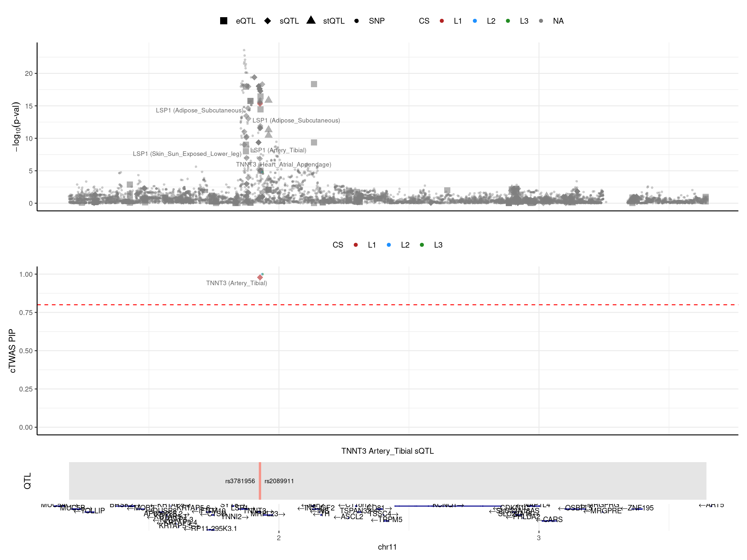The width and height of the screenshot is (747, 560).
Task: Click the LSP1 (Skin_Sun_Exposed_Lower_leg) label
Action: coord(187,154)
